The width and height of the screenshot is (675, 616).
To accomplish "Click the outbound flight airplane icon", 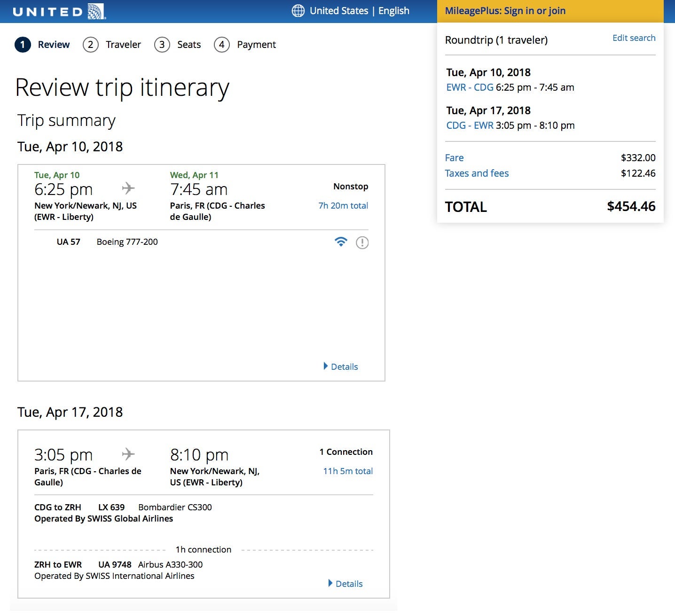I will coord(128,188).
